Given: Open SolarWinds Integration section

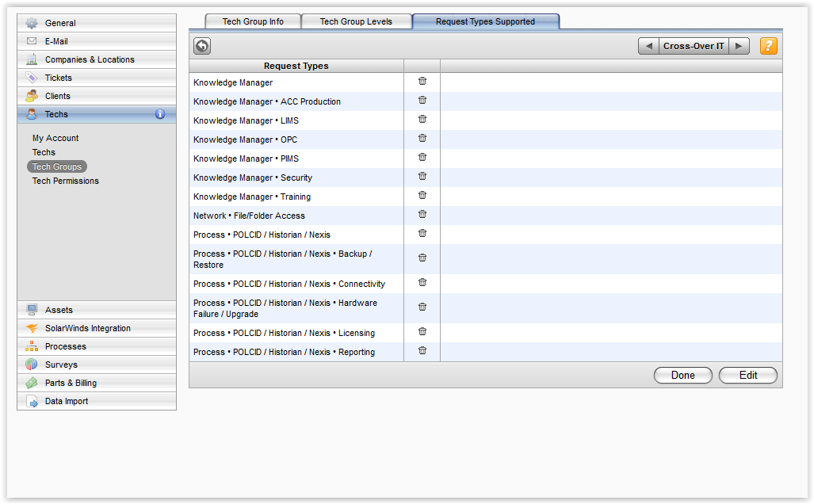Looking at the screenshot, I should [97, 328].
